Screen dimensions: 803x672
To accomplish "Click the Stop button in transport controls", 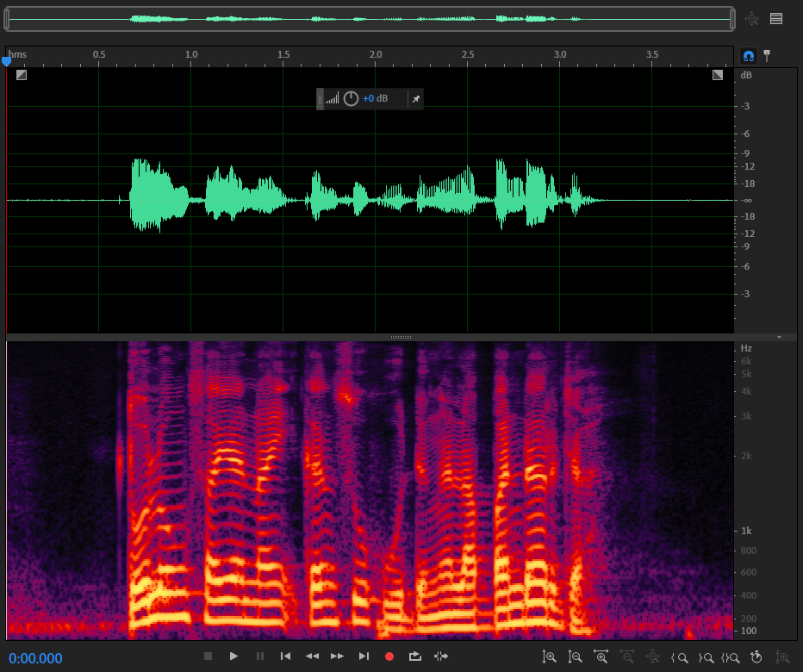I will [x=208, y=656].
